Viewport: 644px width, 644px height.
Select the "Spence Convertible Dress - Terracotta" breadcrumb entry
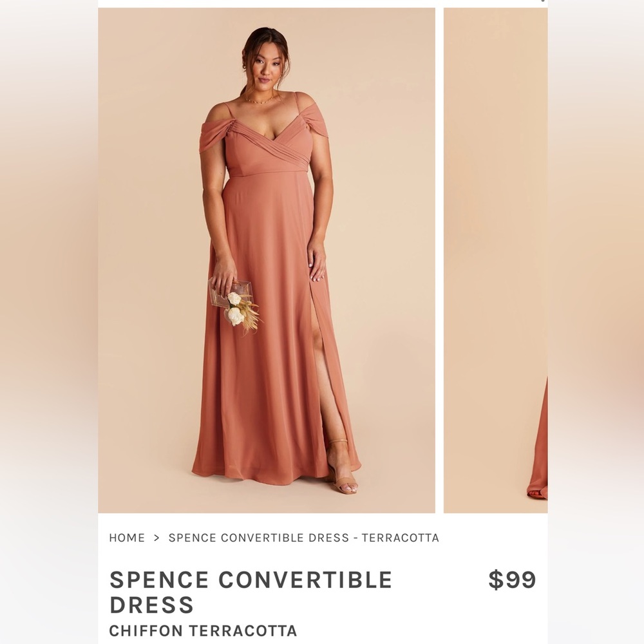point(303,538)
